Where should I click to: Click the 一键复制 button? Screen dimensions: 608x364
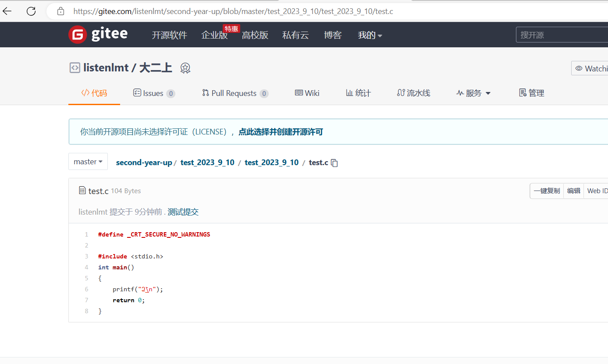click(x=547, y=191)
